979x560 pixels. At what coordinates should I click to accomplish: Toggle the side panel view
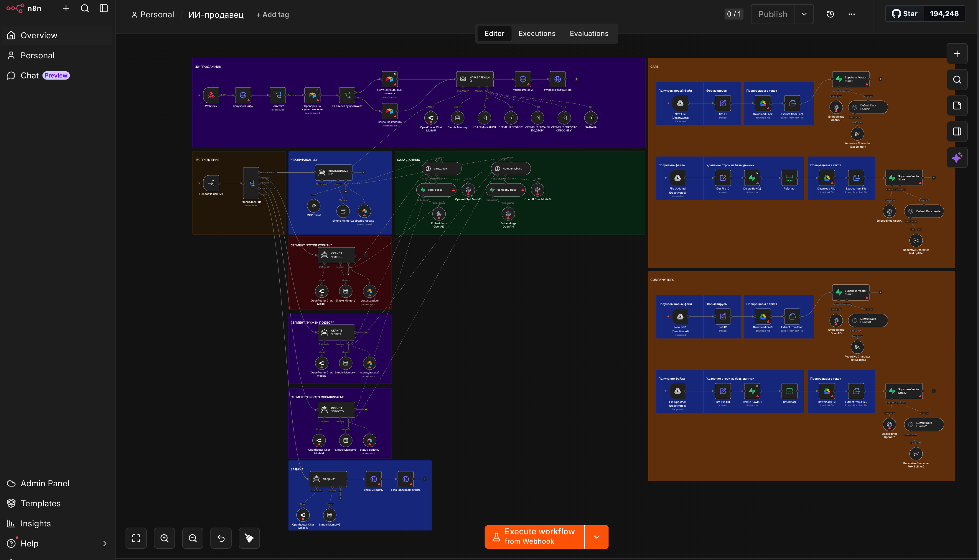[x=957, y=131]
